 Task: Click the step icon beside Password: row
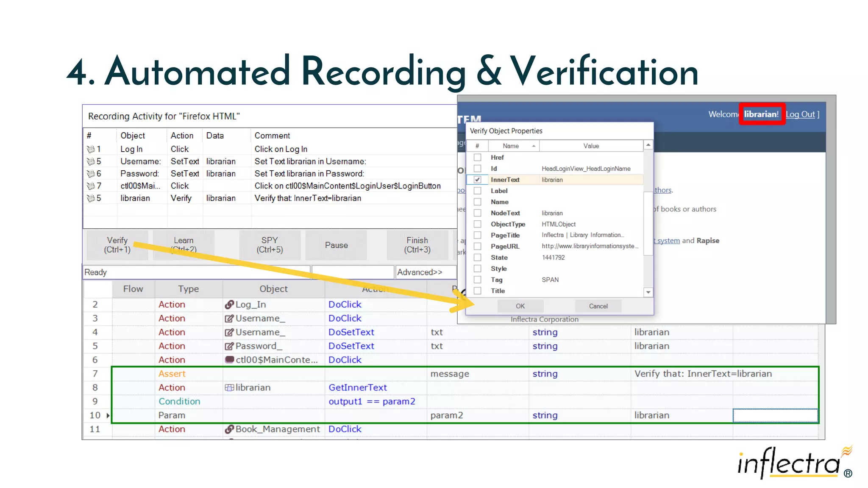tap(91, 174)
